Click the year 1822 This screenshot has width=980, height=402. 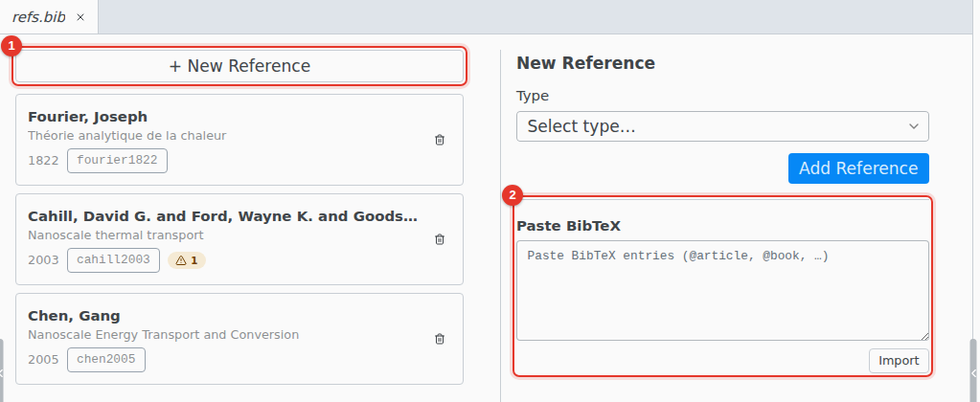[x=43, y=161]
